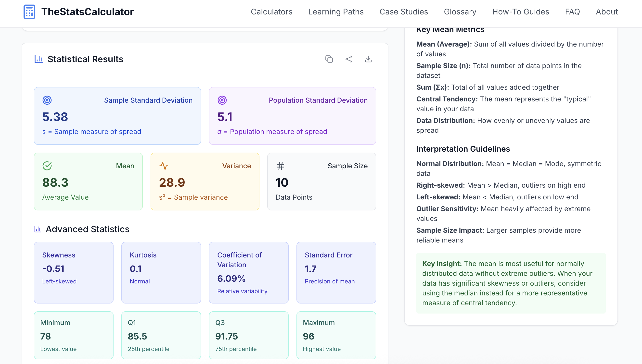The width and height of the screenshot is (642, 364).
Task: Open the Learning Paths menu item
Action: tap(336, 12)
